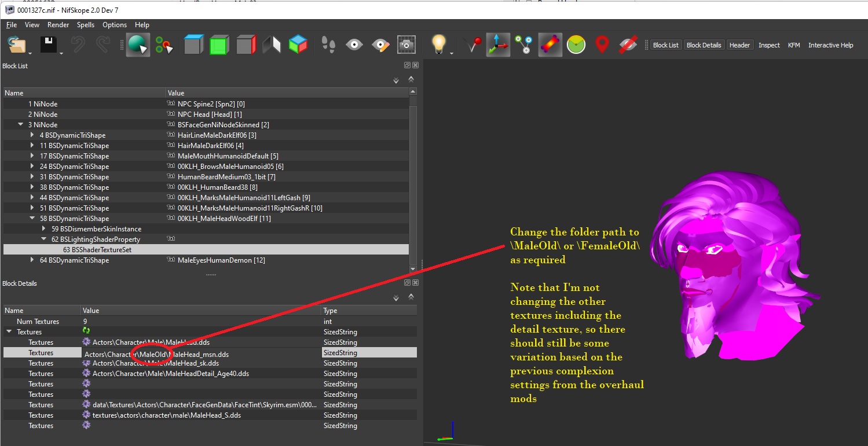Viewport: 868px width, 446px height.
Task: Switch to Top view cube icon
Action: (194, 45)
